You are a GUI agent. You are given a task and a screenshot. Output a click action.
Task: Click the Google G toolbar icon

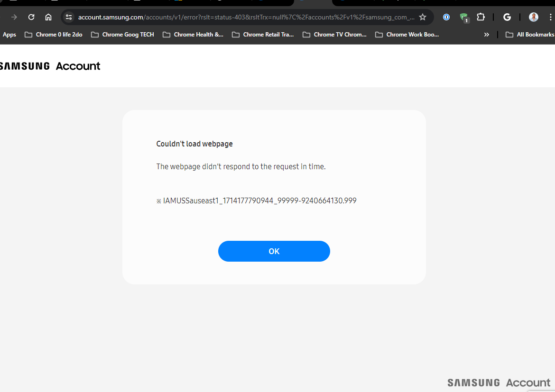507,17
